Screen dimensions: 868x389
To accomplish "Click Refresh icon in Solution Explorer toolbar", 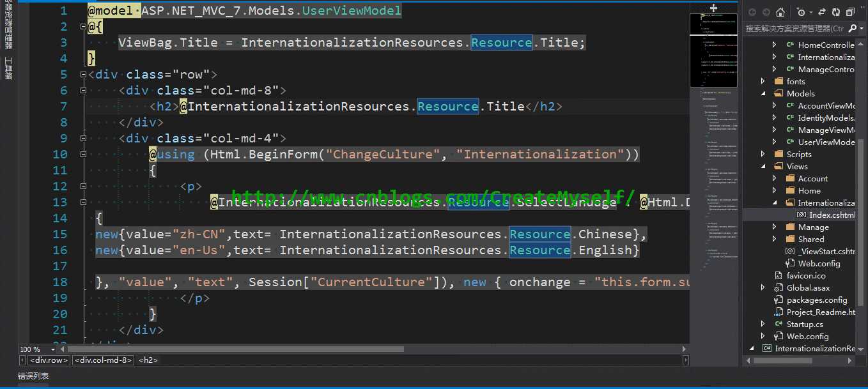I will [x=835, y=12].
